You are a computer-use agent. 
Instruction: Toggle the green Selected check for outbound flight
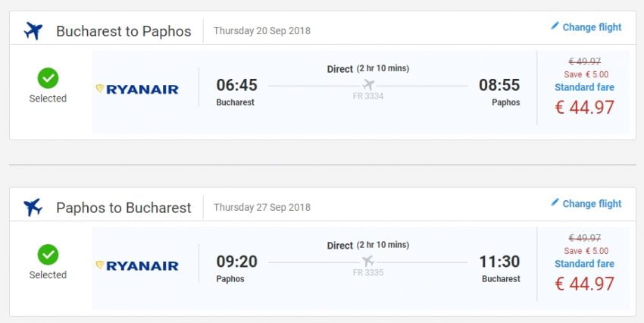[x=48, y=77]
